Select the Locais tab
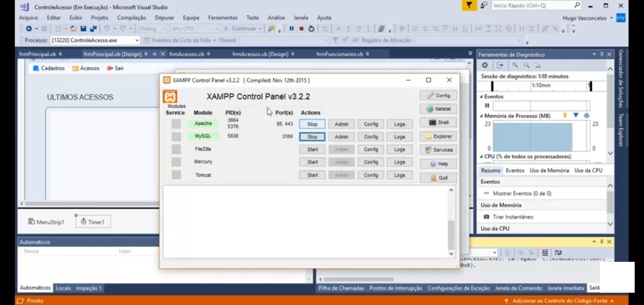This screenshot has height=305, width=644. click(63, 288)
